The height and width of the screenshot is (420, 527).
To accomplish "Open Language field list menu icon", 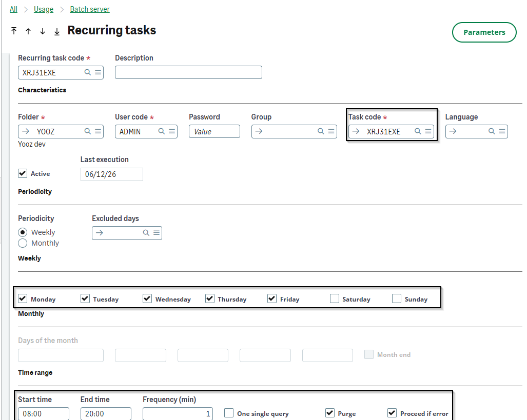I will pos(502,131).
